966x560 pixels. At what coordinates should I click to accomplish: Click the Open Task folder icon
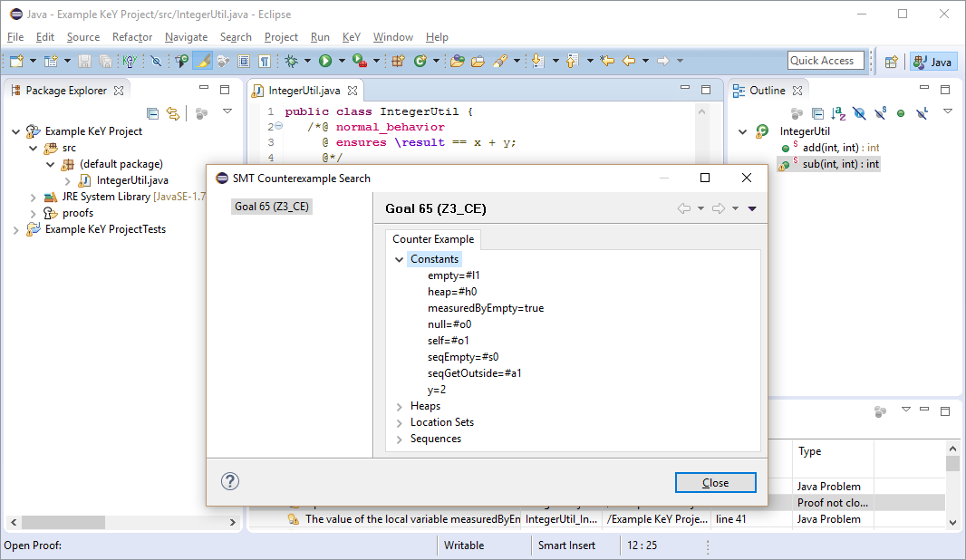(478, 61)
